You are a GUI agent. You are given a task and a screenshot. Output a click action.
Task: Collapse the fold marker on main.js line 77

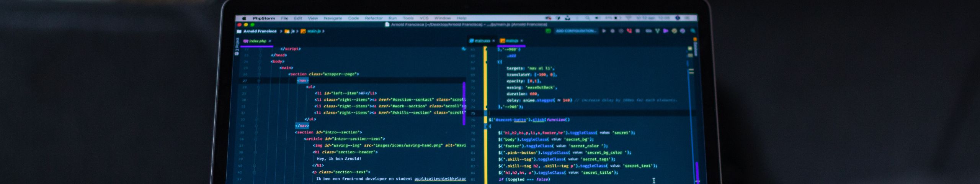point(486,126)
